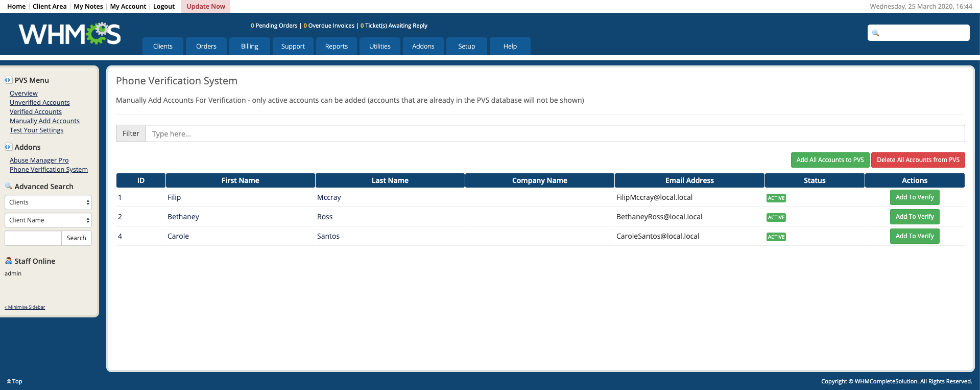The width and height of the screenshot is (980, 390).
Task: Open the Addons navigation menu
Action: point(423,46)
